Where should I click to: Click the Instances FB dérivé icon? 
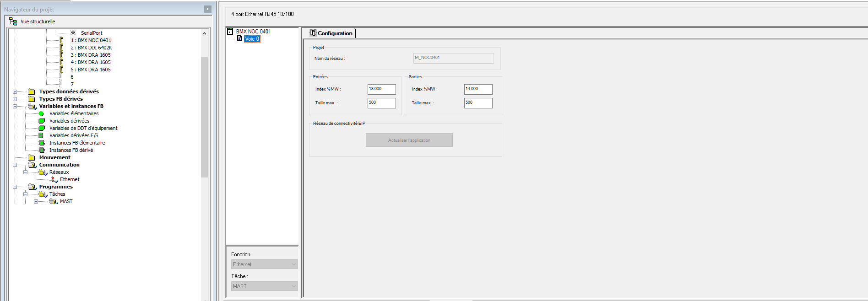[42, 150]
